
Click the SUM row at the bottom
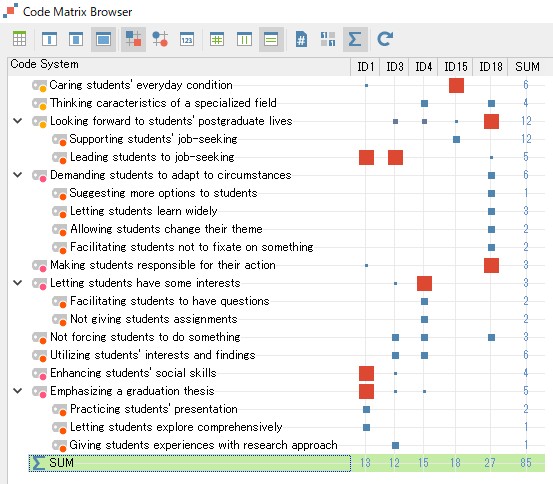[287, 463]
